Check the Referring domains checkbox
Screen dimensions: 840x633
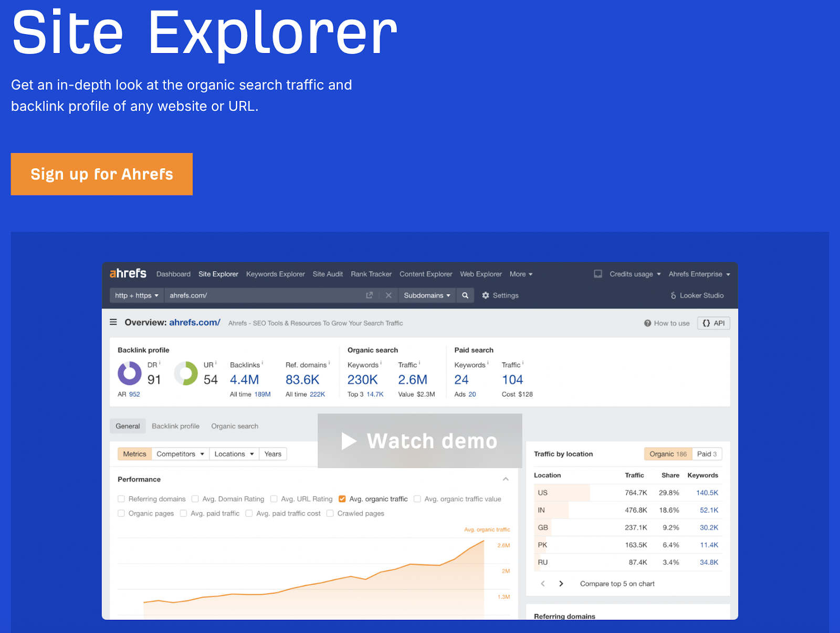(121, 499)
